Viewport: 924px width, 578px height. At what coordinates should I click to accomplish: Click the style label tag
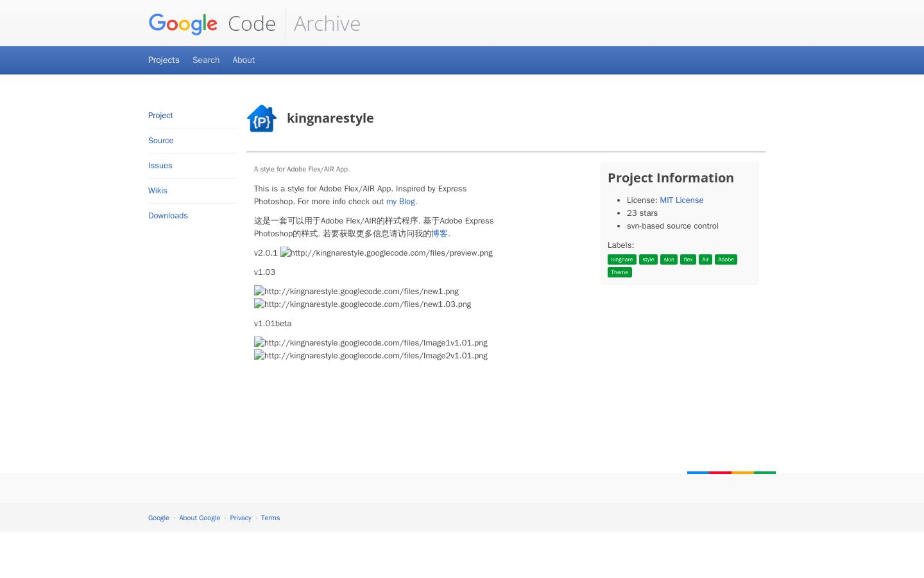tap(648, 259)
